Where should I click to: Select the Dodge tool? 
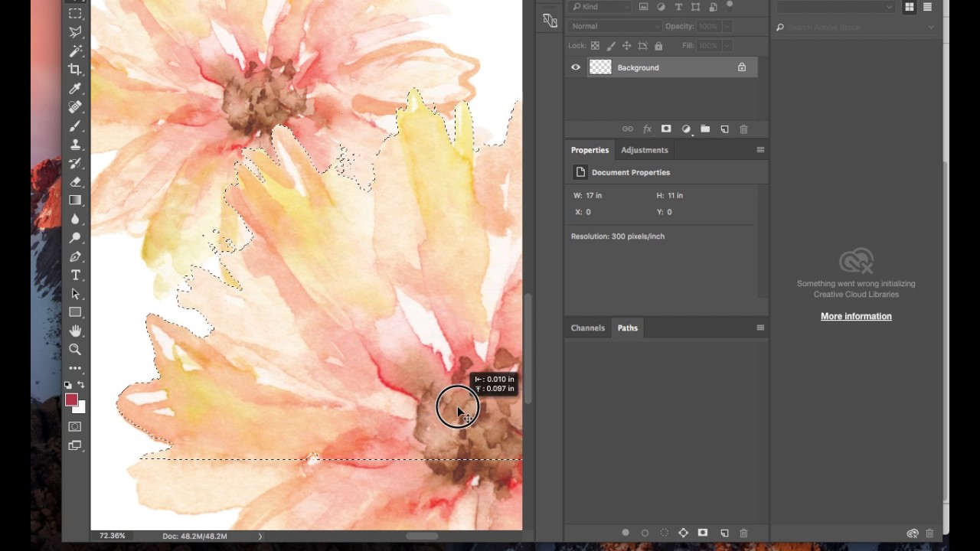(x=75, y=238)
